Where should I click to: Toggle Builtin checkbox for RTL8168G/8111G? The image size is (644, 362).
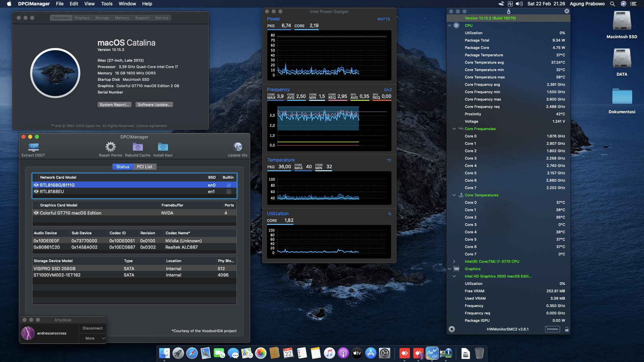(x=228, y=185)
